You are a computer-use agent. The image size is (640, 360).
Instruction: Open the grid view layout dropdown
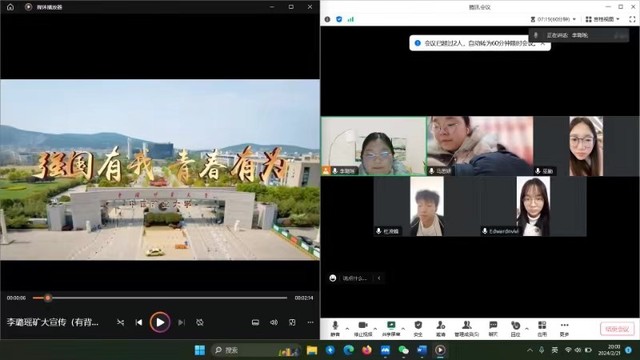pyautogui.click(x=602, y=19)
